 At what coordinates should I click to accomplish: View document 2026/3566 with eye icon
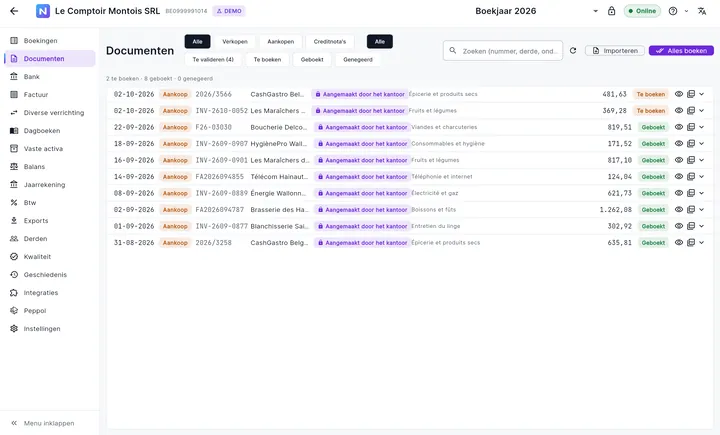679,94
